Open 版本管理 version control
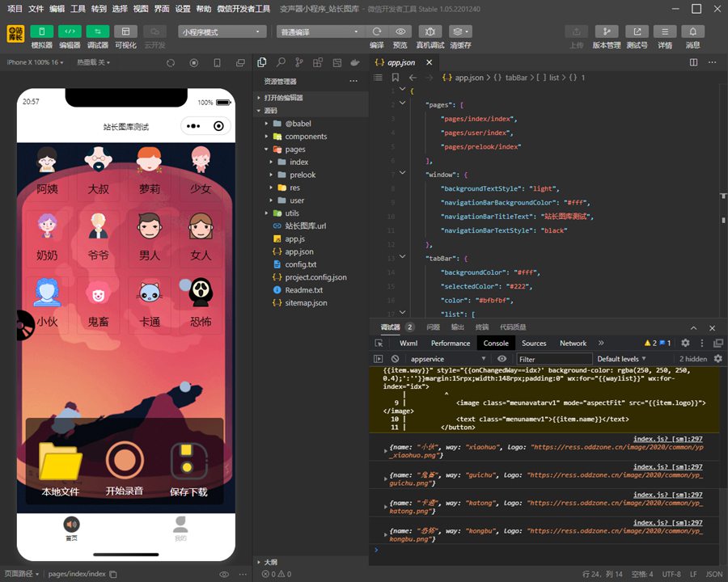 pyautogui.click(x=607, y=32)
